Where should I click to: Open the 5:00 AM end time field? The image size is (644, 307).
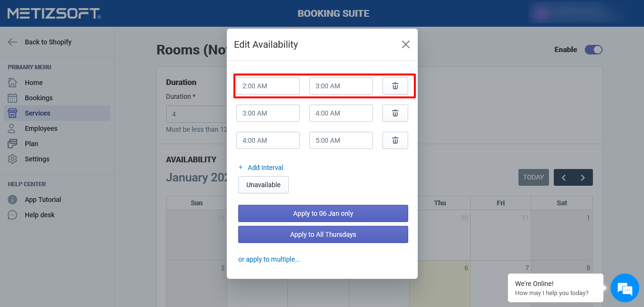pyautogui.click(x=341, y=140)
